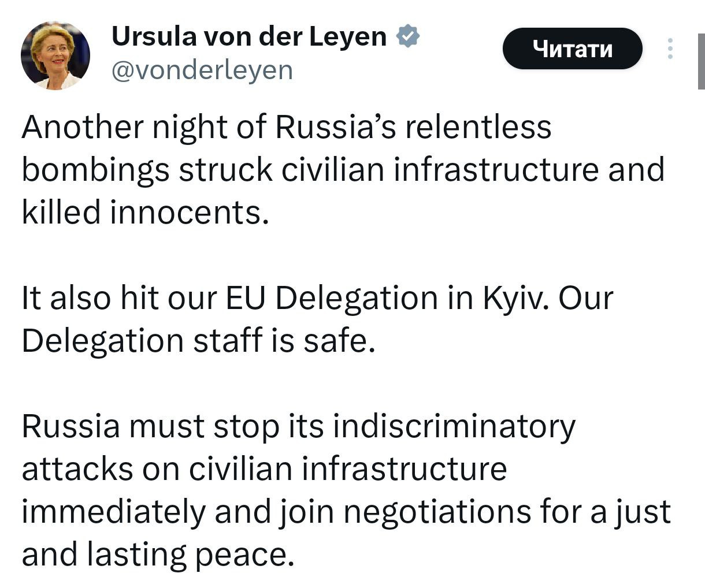Open the Ursula von der Leyen display name

[x=248, y=38]
